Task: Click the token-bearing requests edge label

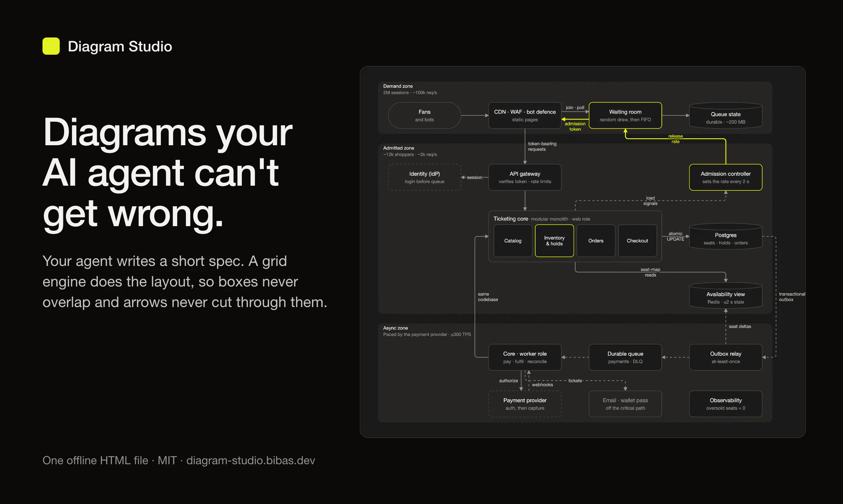Action: point(542,146)
